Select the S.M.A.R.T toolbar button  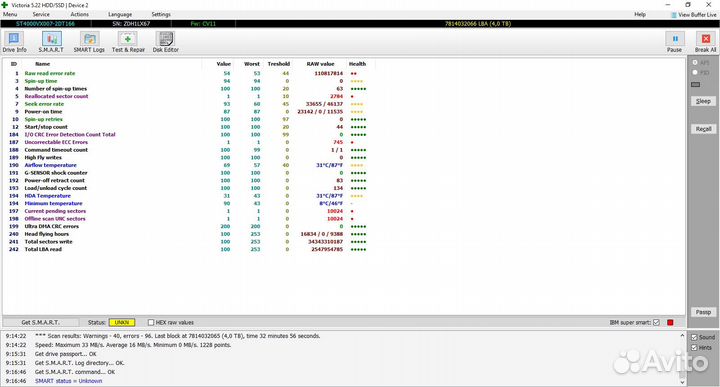(x=51, y=42)
